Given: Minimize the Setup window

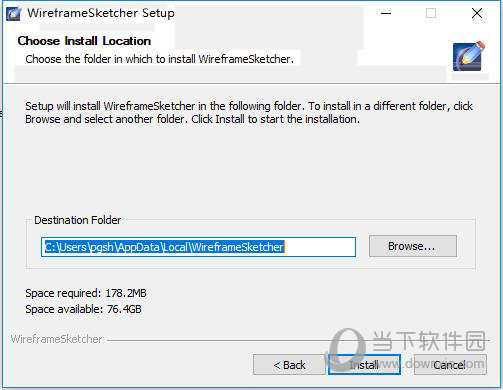Looking at the screenshot, I should pos(386,13).
